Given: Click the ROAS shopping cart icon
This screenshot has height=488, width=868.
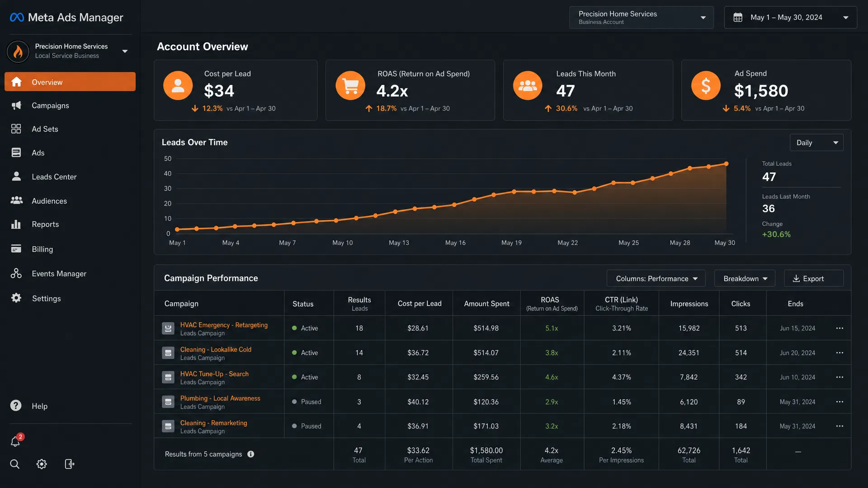Looking at the screenshot, I should click(x=350, y=85).
